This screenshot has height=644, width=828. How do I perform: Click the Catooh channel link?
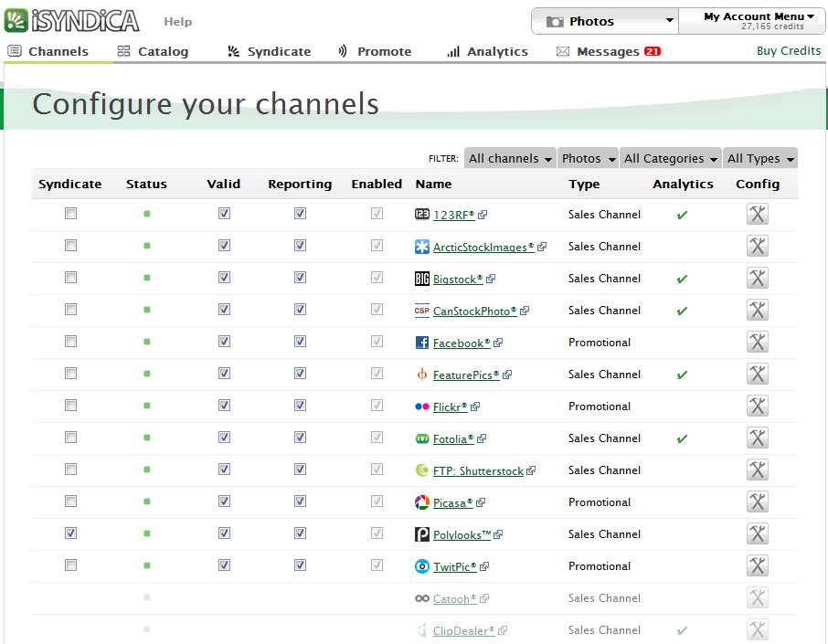click(454, 598)
